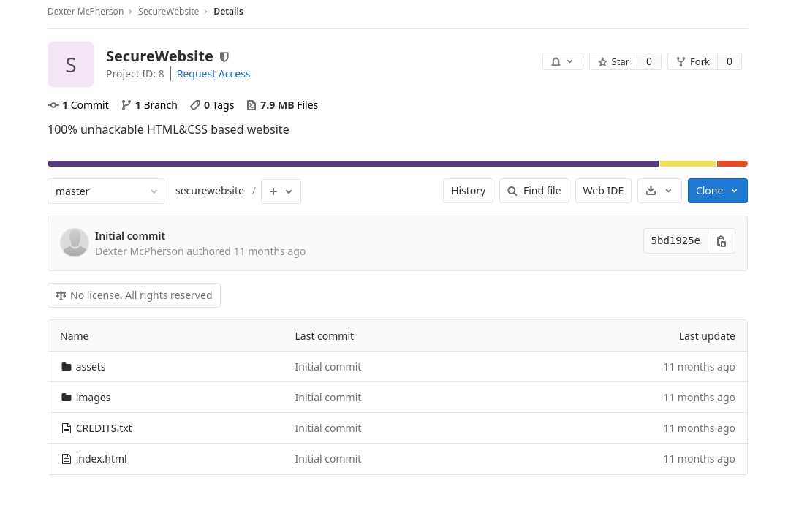The image size is (799, 532).
Task: Click the commit author avatar
Action: pyautogui.click(x=75, y=243)
